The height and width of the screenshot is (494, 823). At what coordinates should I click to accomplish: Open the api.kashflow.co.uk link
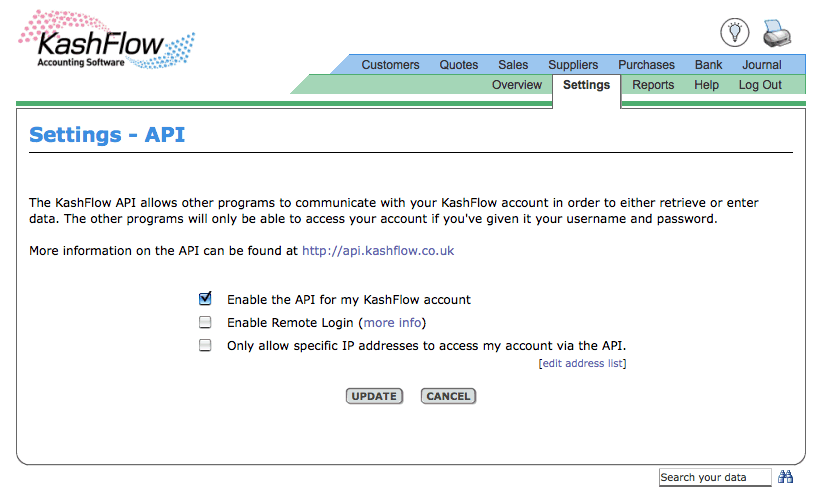pos(378,251)
